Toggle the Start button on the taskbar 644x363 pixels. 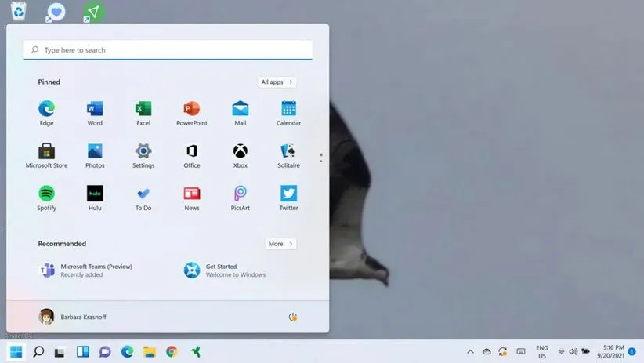pos(16,351)
